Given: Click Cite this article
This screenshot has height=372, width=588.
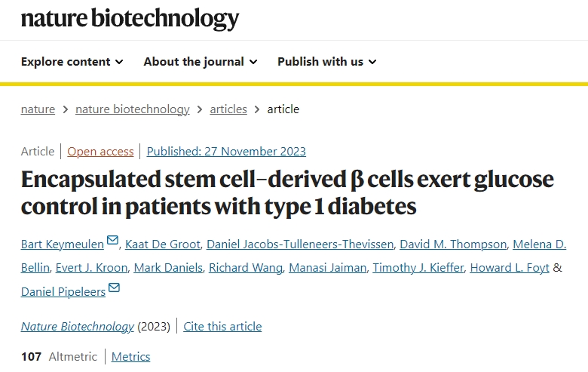Looking at the screenshot, I should click(x=222, y=327).
